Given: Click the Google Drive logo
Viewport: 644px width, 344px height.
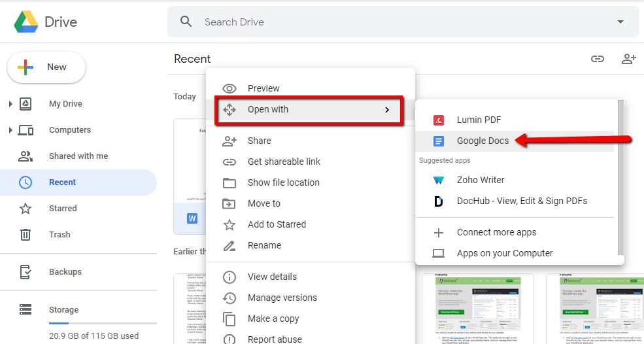Looking at the screenshot, I should pyautogui.click(x=26, y=22).
